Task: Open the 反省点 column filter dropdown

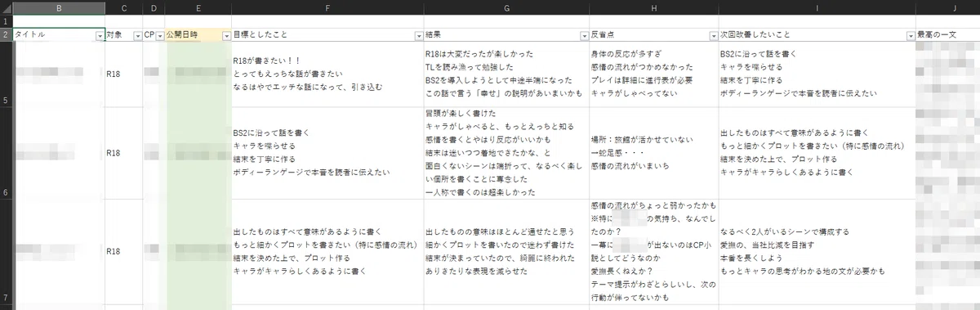Action: click(x=713, y=35)
